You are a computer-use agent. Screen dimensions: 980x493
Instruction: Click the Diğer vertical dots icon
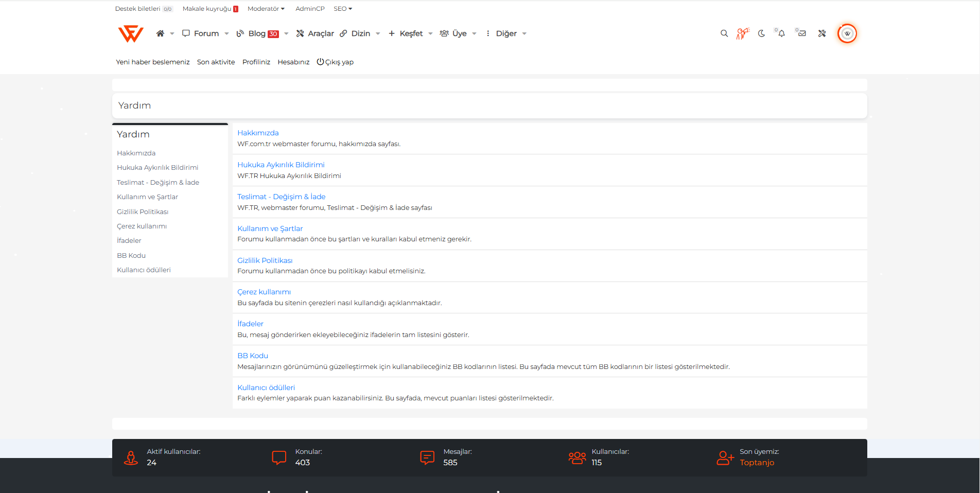(488, 33)
